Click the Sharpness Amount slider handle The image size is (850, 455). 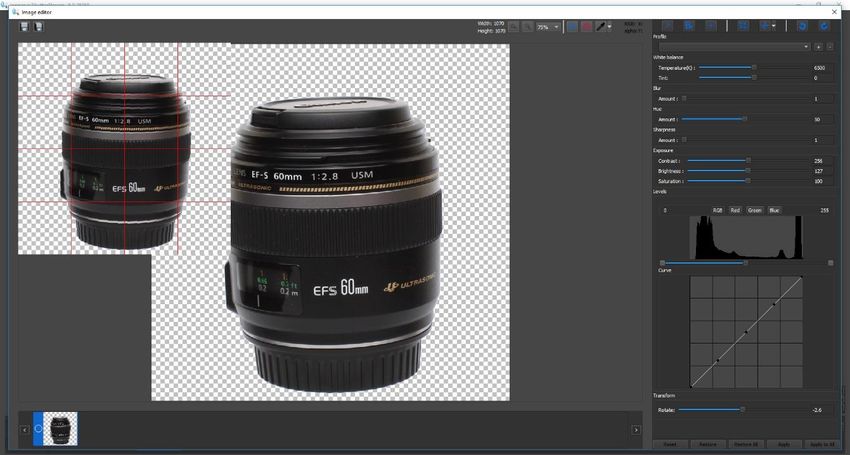684,140
